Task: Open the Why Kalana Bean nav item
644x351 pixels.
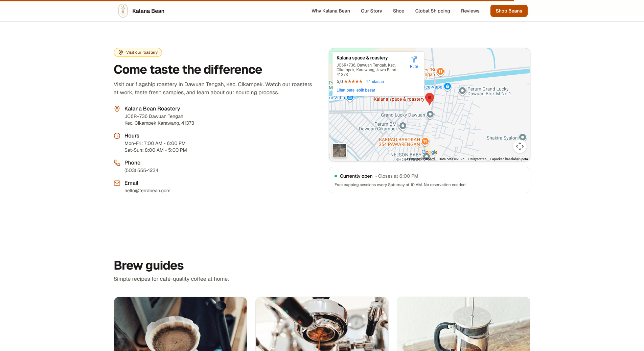Action: click(x=330, y=11)
